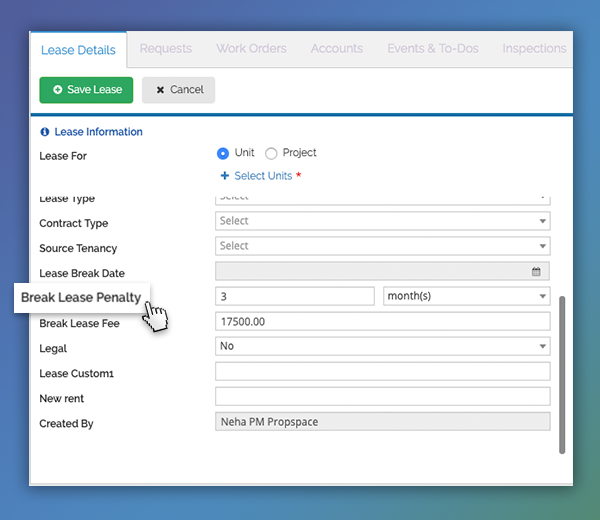Open the Source Tenancy dropdown

click(x=383, y=246)
